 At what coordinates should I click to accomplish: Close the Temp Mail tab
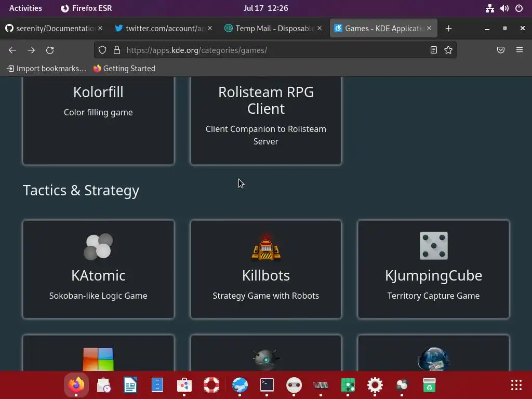pos(320,28)
